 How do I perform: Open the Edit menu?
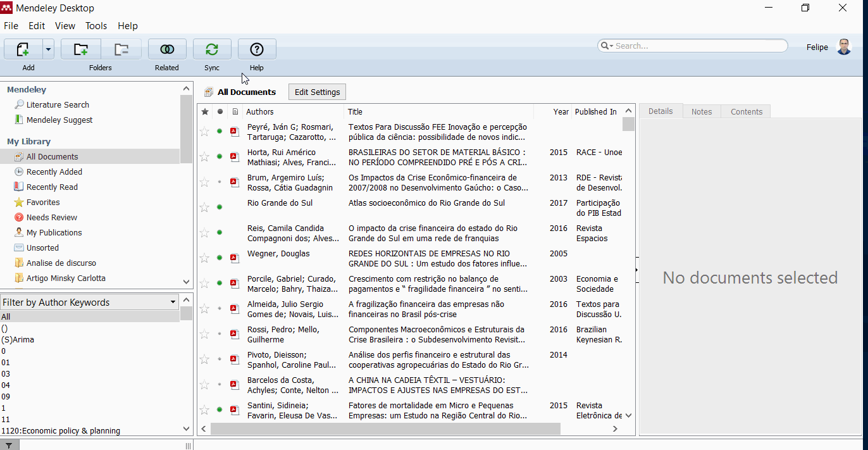click(37, 26)
